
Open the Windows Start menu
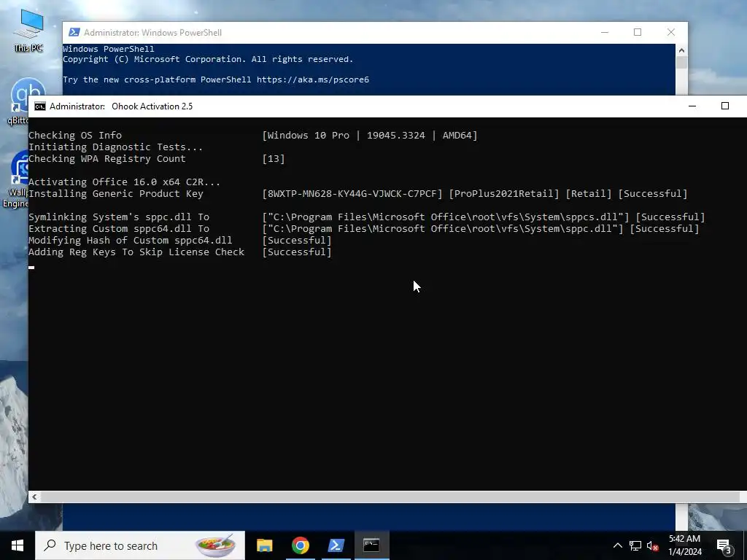tap(18, 545)
